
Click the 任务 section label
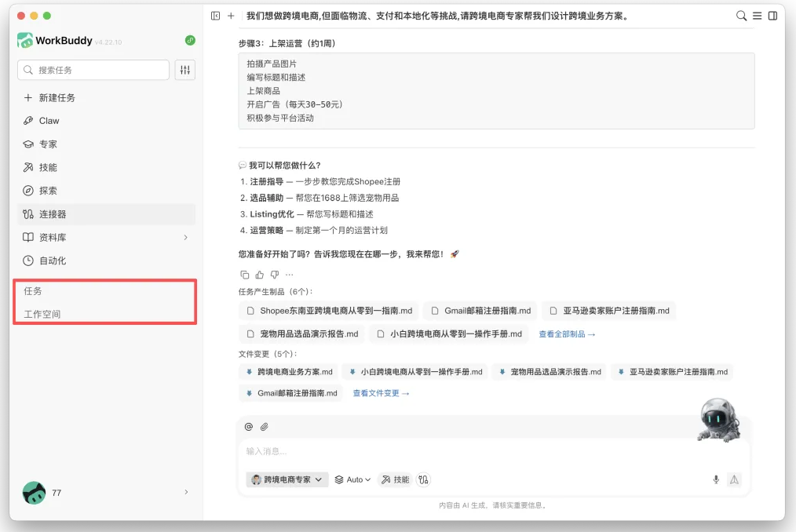tap(33, 291)
